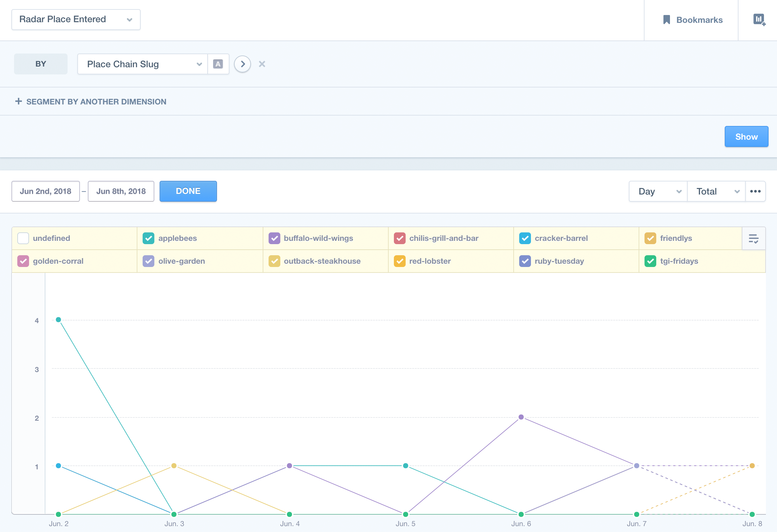
Task: Remove the Place Chain Slug segment
Action: click(262, 64)
